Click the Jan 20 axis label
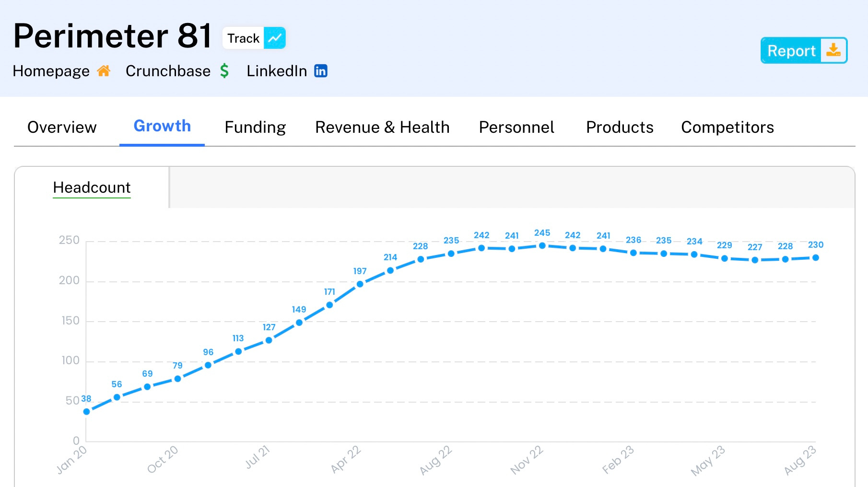Screen dimensions: 868x487 click(x=72, y=460)
